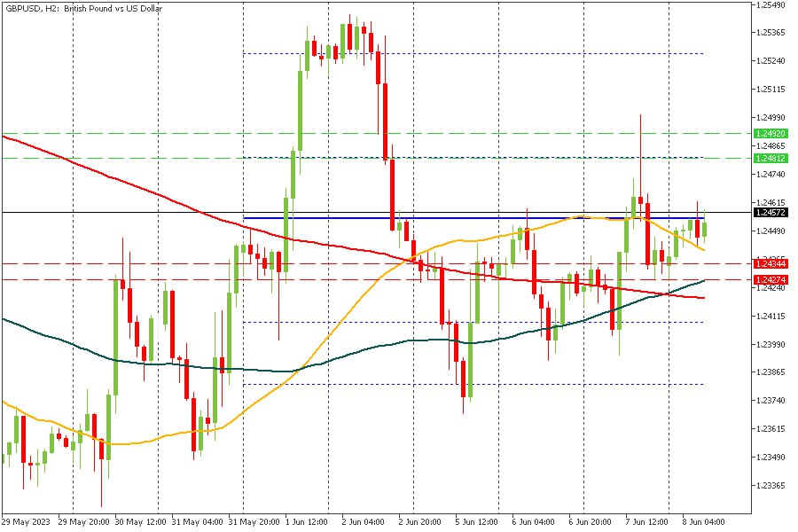Click the 31 May 04:00 time label

click(197, 522)
